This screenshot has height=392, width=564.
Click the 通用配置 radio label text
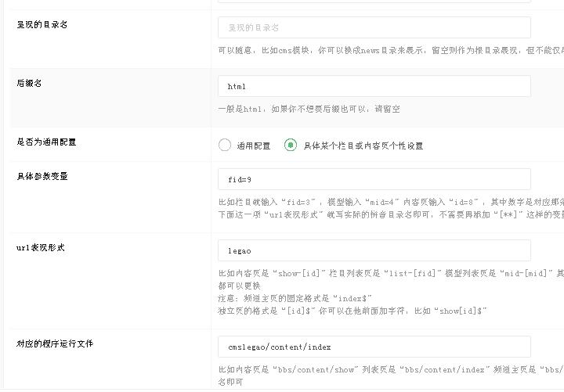[254, 146]
